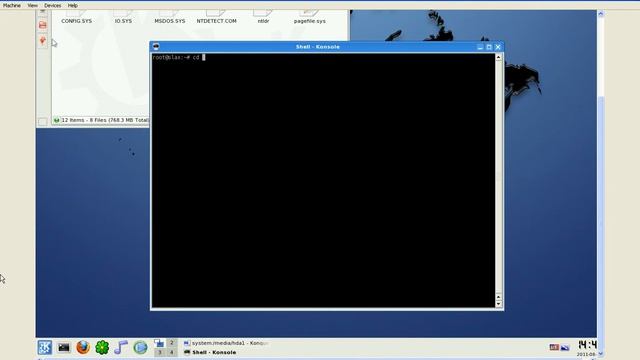Select the CONFIG.SYS file in Konqueror
Viewport: 640px width, 360px height.
pyautogui.click(x=76, y=17)
